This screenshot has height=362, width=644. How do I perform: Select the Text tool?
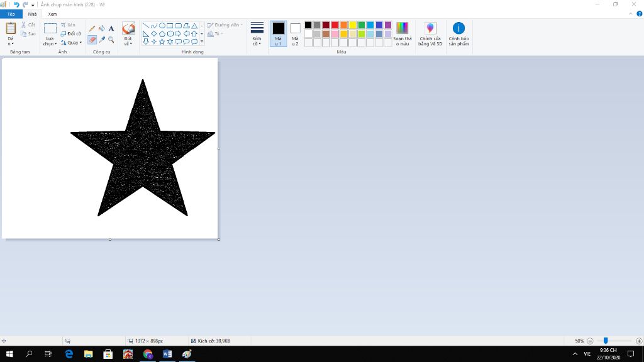coord(111,28)
